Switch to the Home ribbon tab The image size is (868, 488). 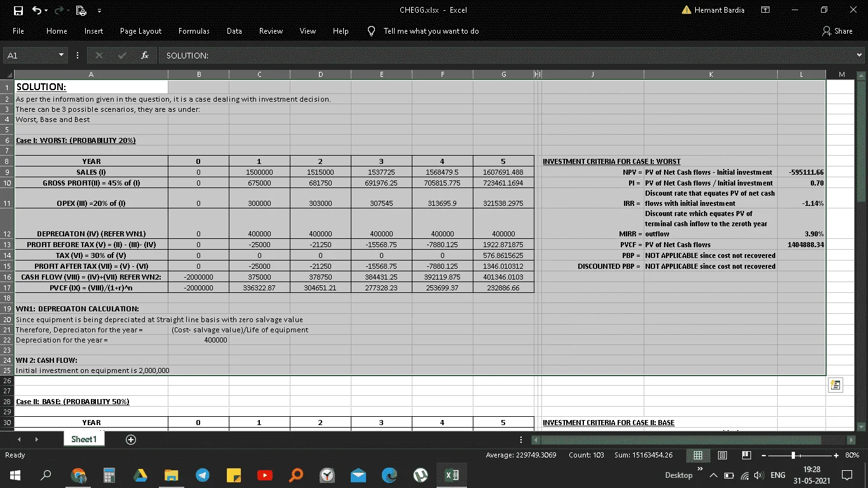pos(57,31)
